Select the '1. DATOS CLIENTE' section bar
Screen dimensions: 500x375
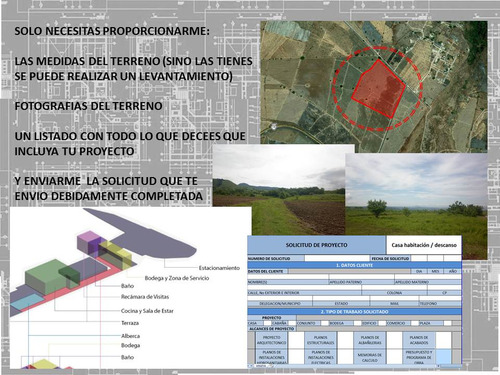(x=355, y=265)
